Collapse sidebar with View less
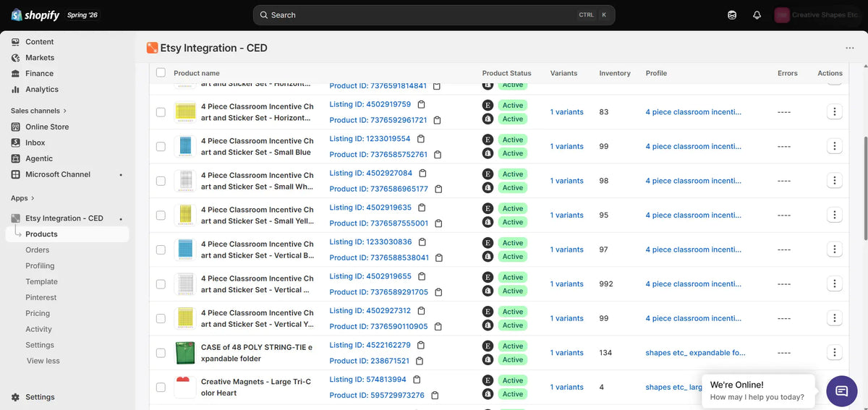Screen dimensions: 868x410 pyautogui.click(x=43, y=361)
